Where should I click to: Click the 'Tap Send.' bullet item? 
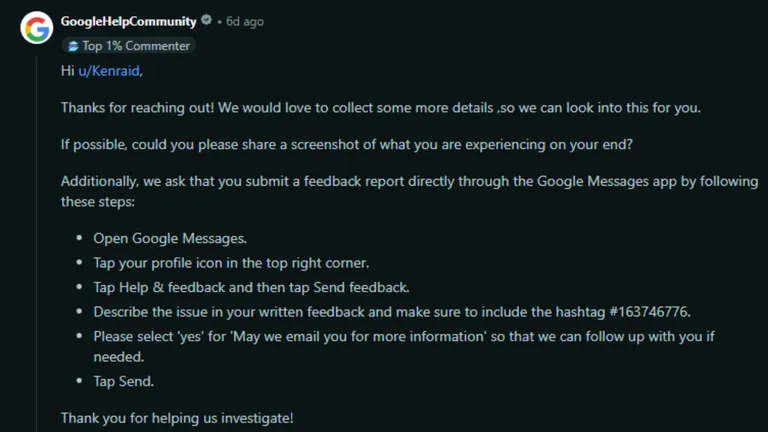pyautogui.click(x=123, y=382)
